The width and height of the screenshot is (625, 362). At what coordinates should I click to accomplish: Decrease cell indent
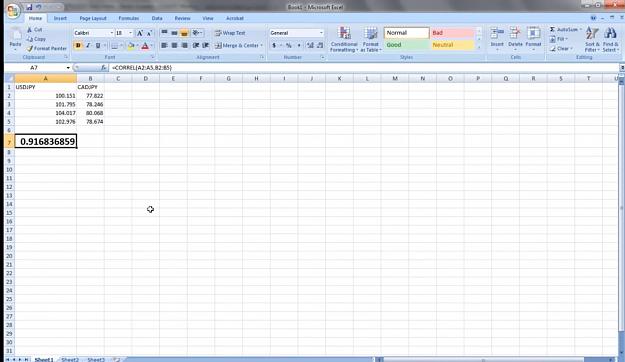coord(196,45)
